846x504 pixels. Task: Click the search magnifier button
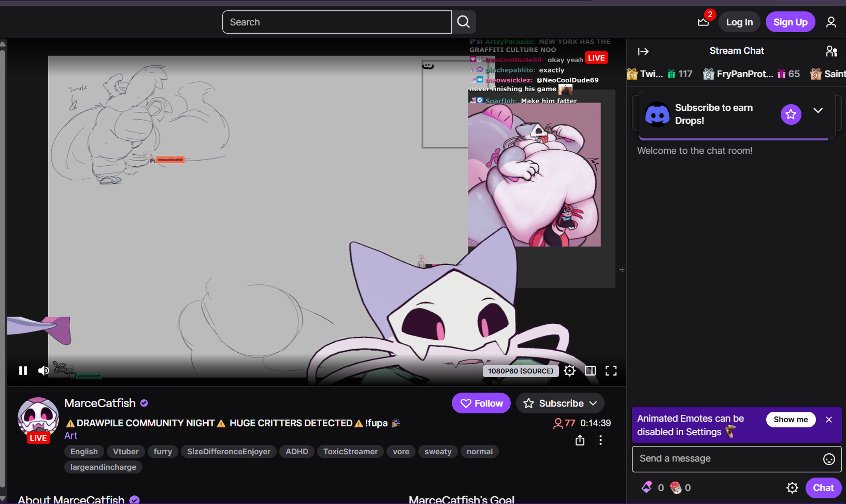pos(464,22)
